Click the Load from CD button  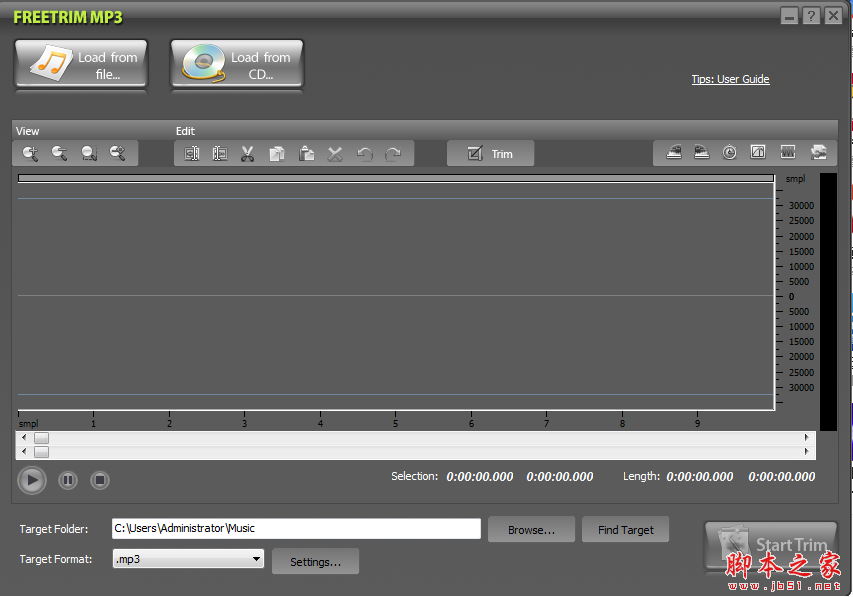pos(236,64)
